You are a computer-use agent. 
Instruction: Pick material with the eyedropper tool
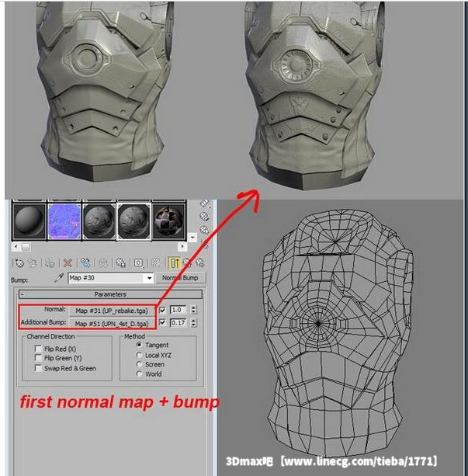[x=59, y=277]
